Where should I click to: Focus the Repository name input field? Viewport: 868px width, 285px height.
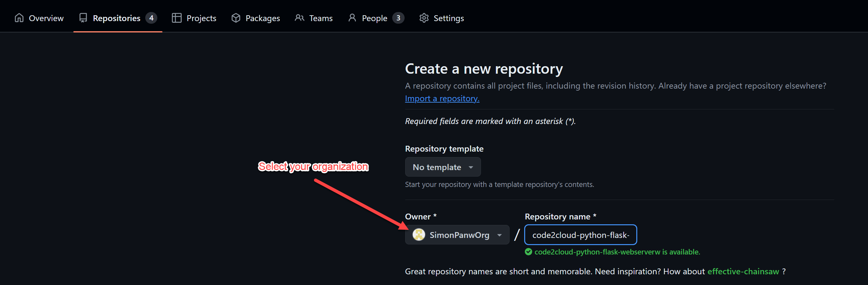pyautogui.click(x=581, y=235)
